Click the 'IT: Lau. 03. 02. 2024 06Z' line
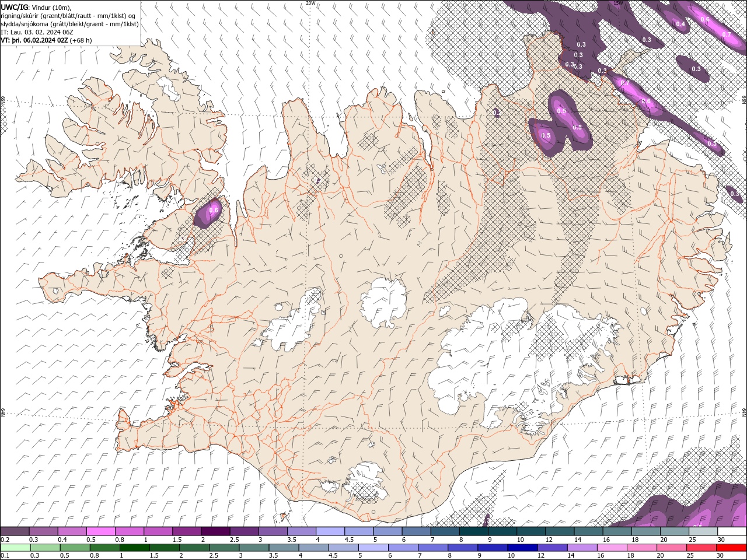This screenshot has width=747, height=560. [37, 32]
